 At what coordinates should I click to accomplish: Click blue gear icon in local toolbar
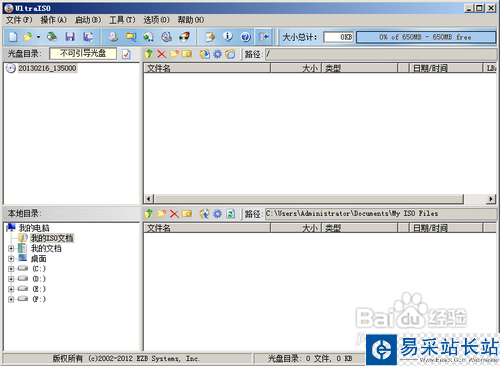tap(217, 213)
